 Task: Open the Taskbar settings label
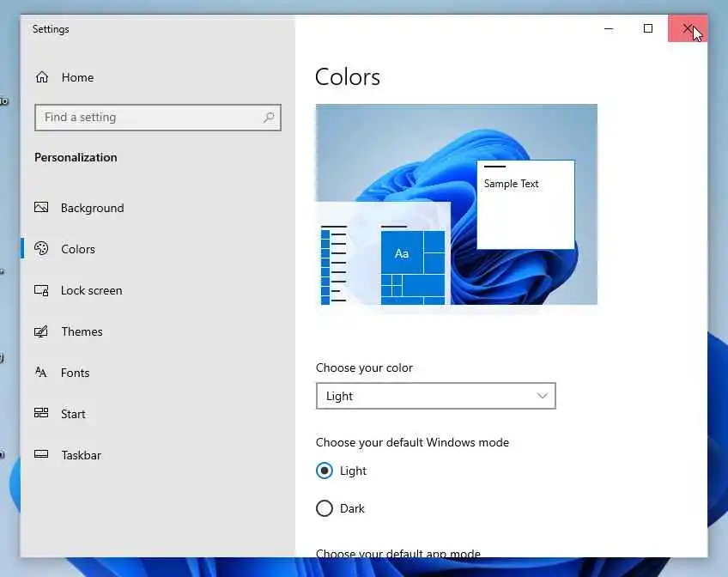pyautogui.click(x=82, y=455)
